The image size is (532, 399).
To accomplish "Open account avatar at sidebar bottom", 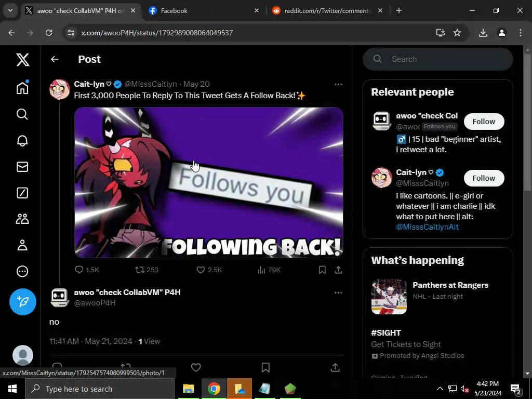I will point(23,355).
